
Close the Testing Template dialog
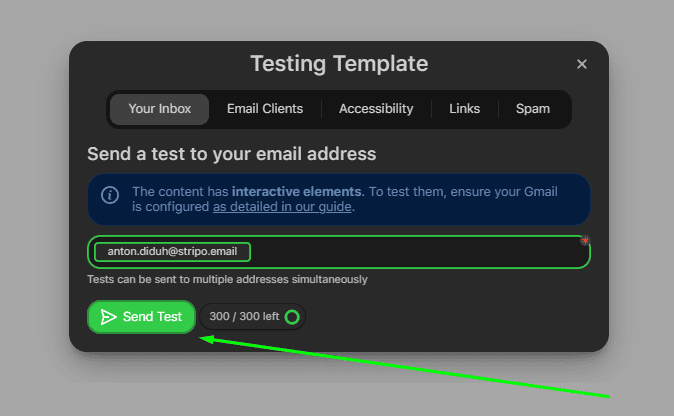pyautogui.click(x=582, y=64)
